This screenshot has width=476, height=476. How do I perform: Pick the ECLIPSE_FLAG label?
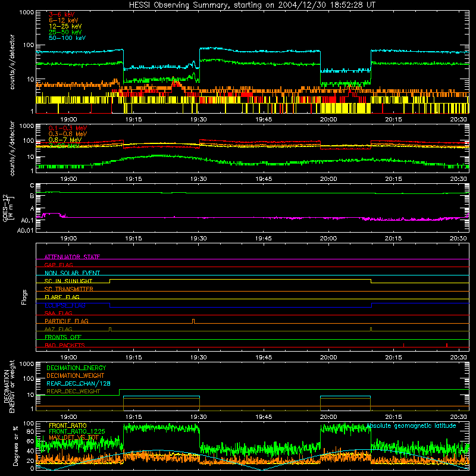click(65, 305)
